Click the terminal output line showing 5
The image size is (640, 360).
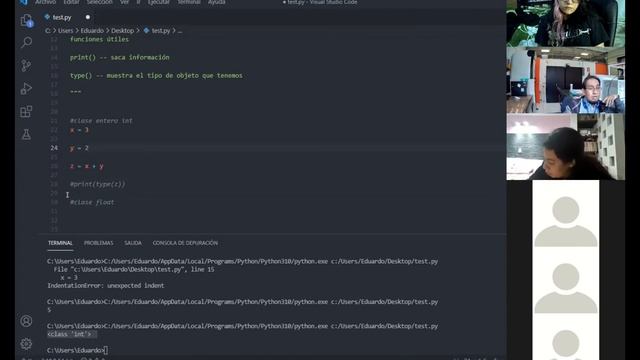tap(49, 310)
